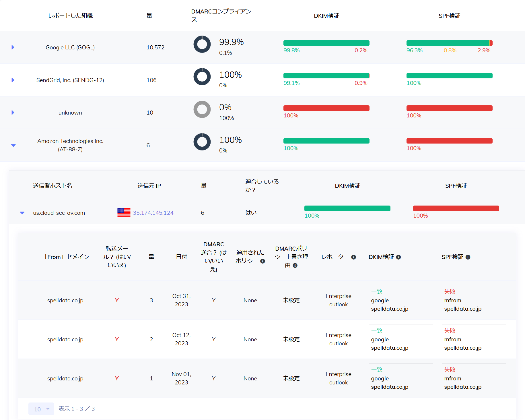The image size is (525, 420).
Task: Click Google LLC DKIM verification bar
Action: [326, 43]
